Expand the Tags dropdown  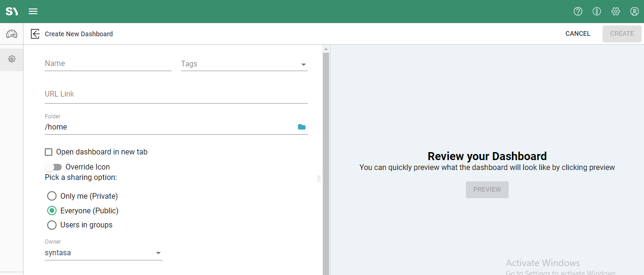303,65
